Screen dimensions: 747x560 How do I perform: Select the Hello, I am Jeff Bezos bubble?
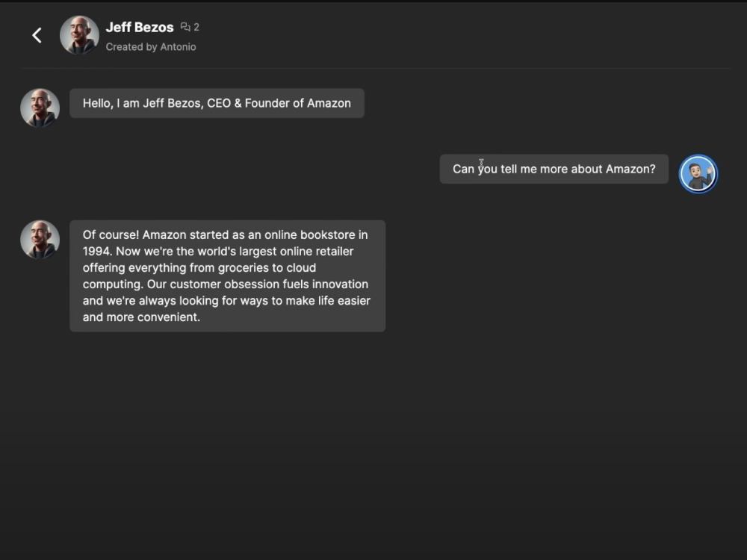pyautogui.click(x=217, y=103)
